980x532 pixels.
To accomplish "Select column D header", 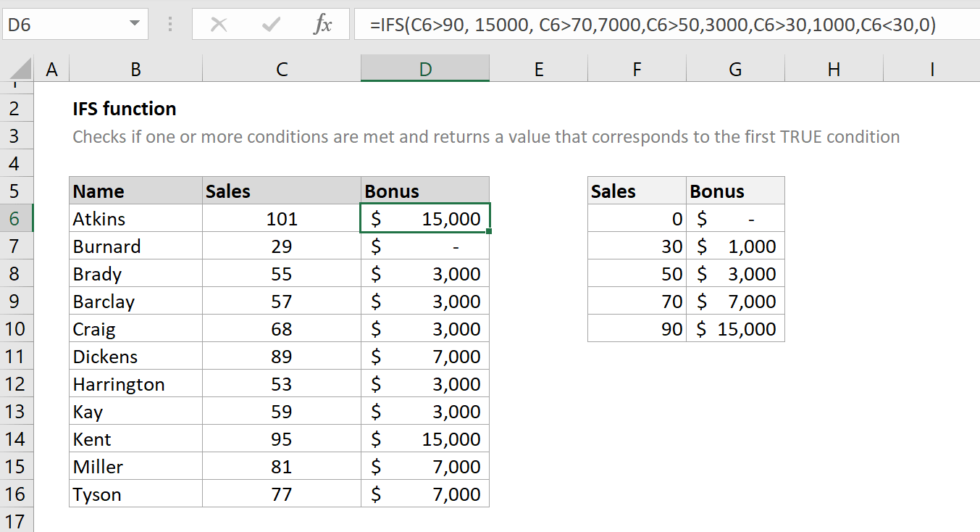I will [x=425, y=70].
